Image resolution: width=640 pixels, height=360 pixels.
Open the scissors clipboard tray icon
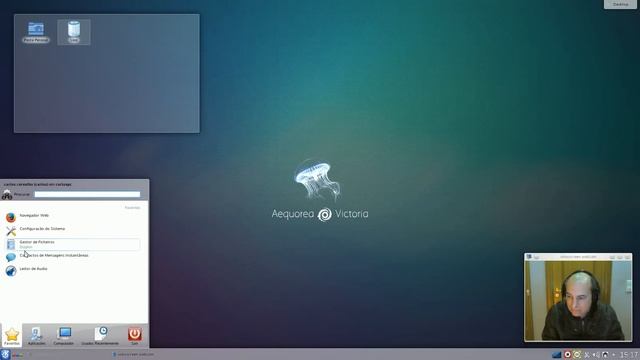[x=587, y=355]
